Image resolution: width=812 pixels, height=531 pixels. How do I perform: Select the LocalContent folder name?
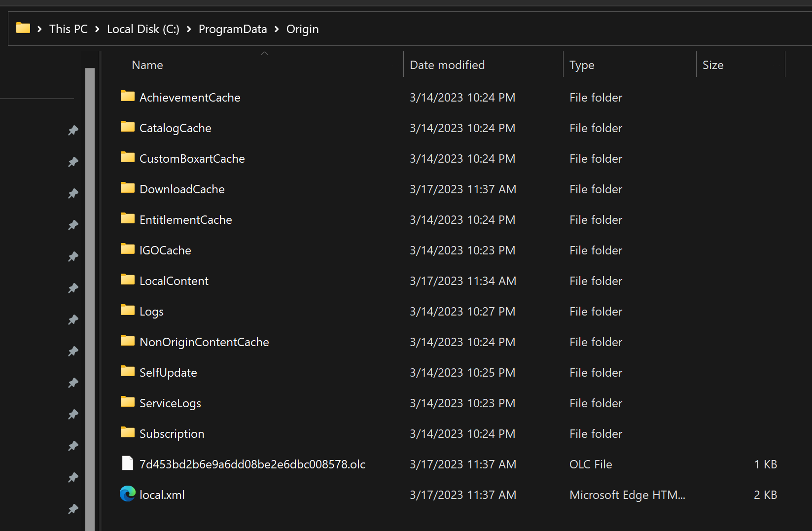(174, 281)
